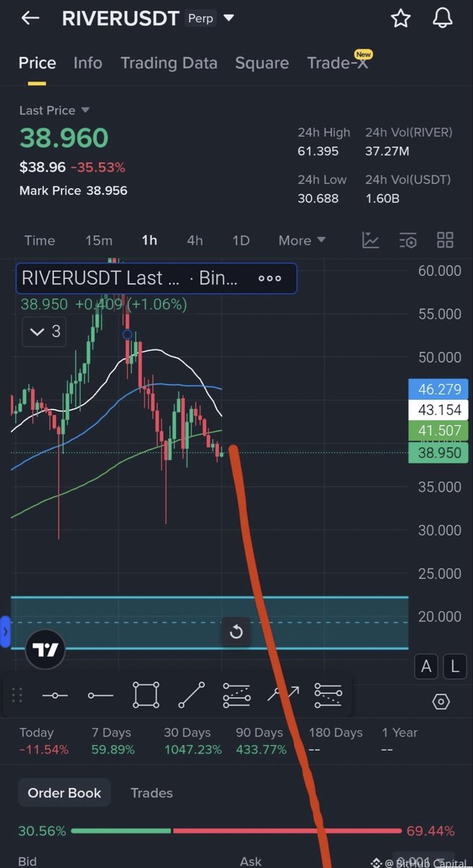This screenshot has width=473, height=868.
Task: Click the TradingView logo on chart
Action: point(46,650)
